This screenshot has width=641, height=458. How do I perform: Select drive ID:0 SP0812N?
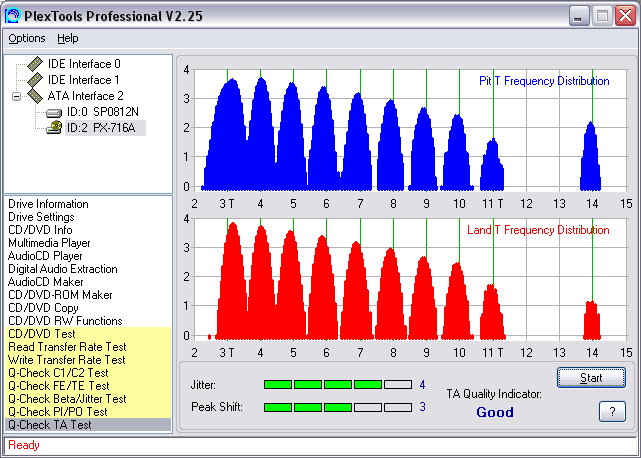pos(103,112)
